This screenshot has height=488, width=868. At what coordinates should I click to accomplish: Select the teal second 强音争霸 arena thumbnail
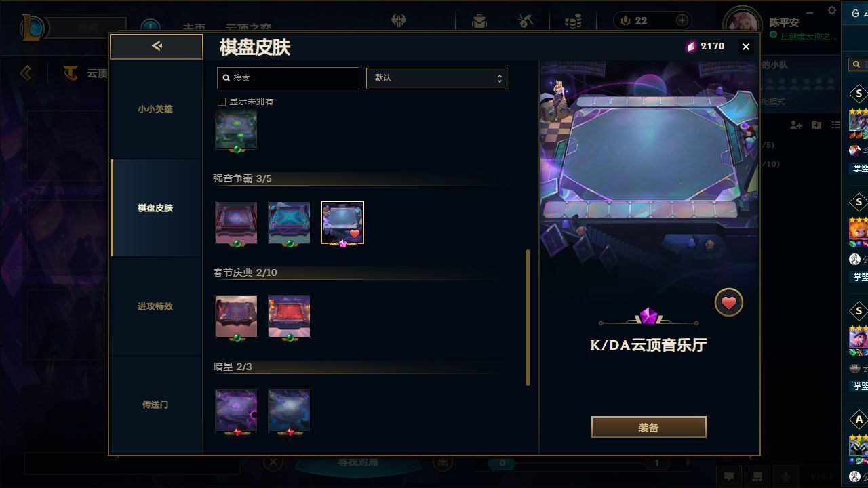pyautogui.click(x=290, y=222)
